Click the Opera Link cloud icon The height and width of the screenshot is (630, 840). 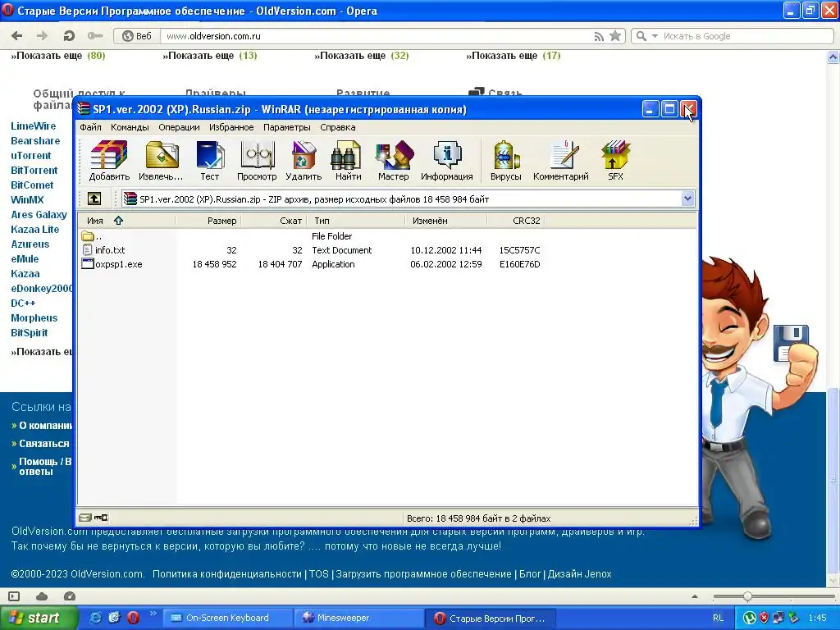coord(42,596)
